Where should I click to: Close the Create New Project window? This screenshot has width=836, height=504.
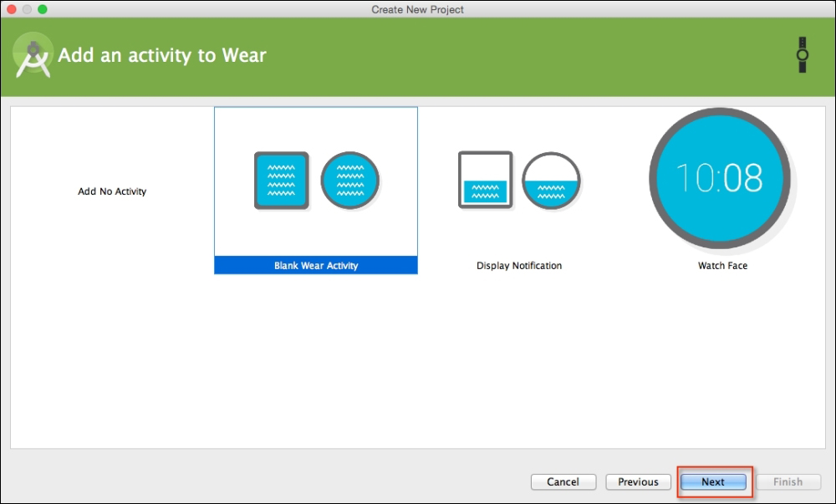11,9
